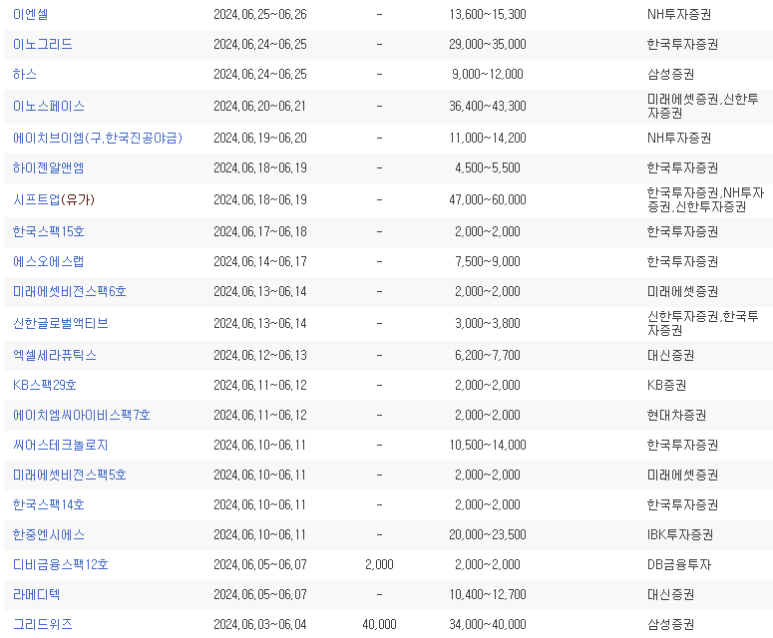Viewport: 773px width, 638px height.
Task: Select underwriter IBK투자증권
Action: point(680,534)
